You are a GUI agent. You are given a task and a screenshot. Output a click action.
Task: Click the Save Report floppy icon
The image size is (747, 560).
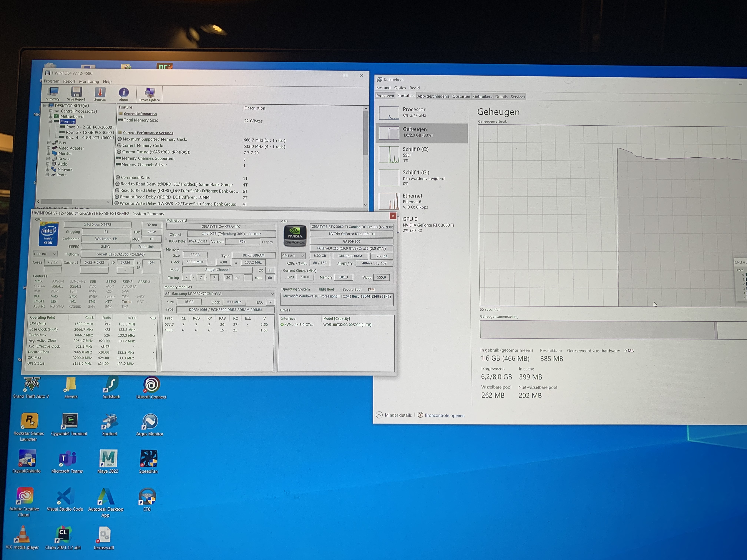76,94
